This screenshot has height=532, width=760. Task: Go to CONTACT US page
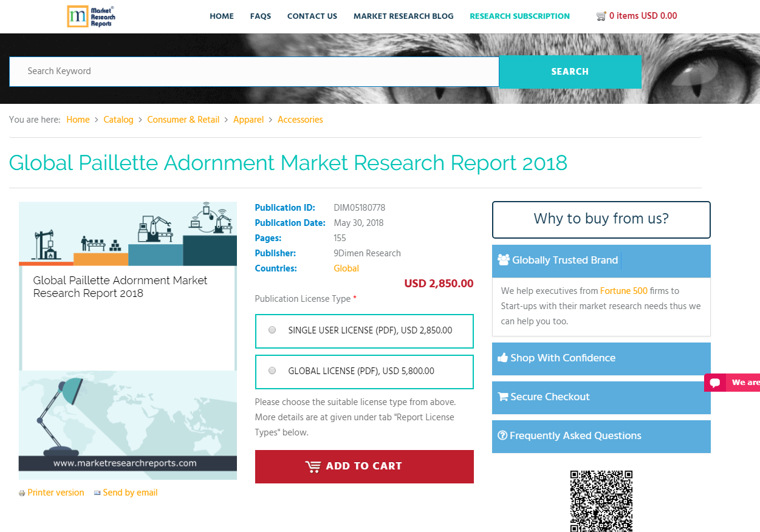tap(312, 16)
